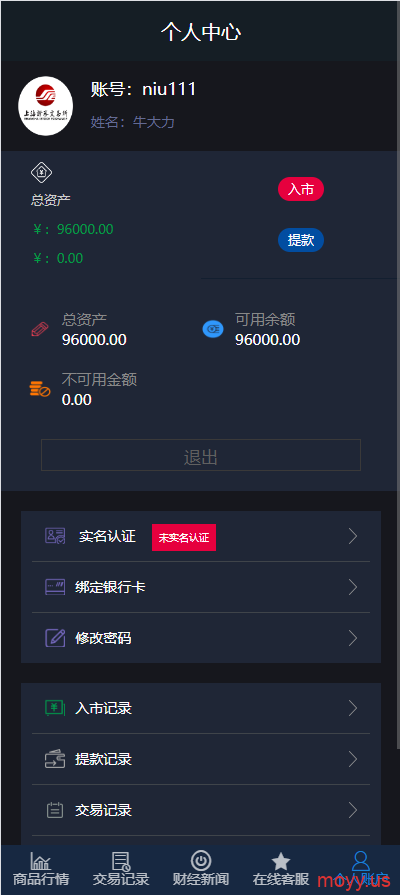
Task: Click the notepad icon for 交易记录 row
Action: [x=55, y=810]
